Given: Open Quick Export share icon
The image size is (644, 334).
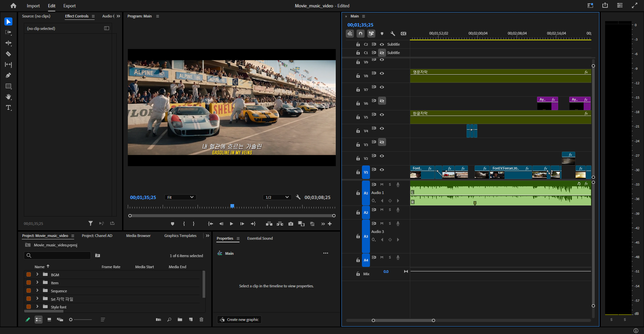Looking at the screenshot, I should tap(605, 5).
